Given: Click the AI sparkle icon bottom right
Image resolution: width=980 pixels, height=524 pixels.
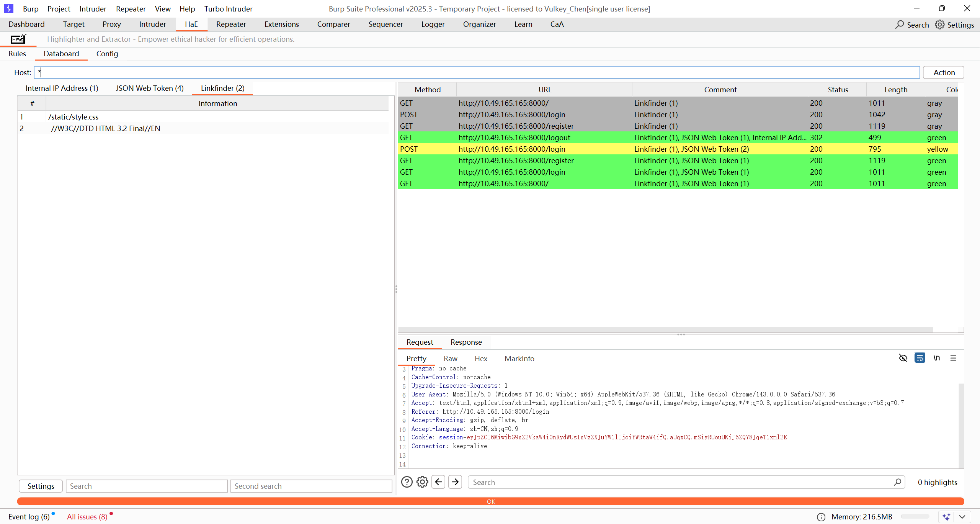Looking at the screenshot, I should tap(946, 517).
